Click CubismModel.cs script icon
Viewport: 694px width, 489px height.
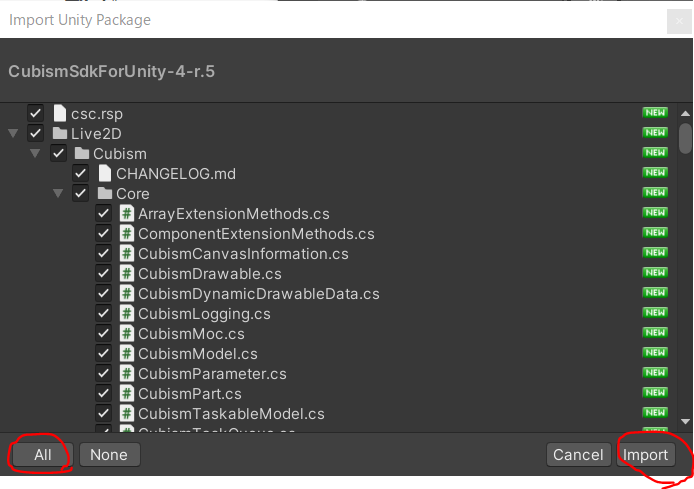127,354
